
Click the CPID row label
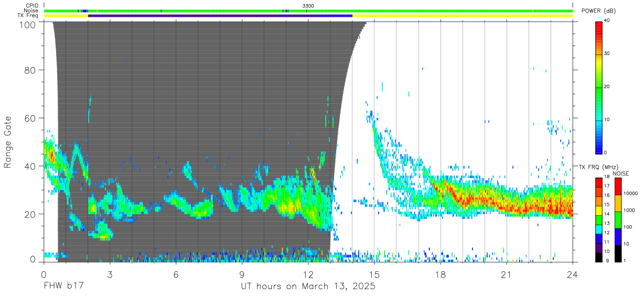[x=32, y=6]
